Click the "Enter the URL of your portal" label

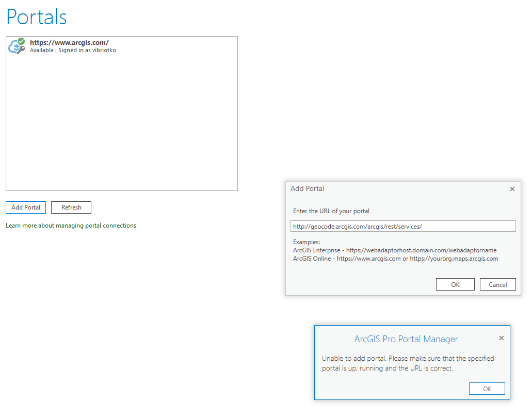point(331,211)
